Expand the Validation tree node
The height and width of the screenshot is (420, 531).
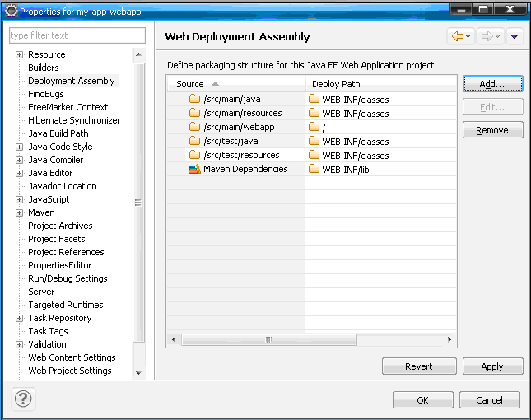20,344
